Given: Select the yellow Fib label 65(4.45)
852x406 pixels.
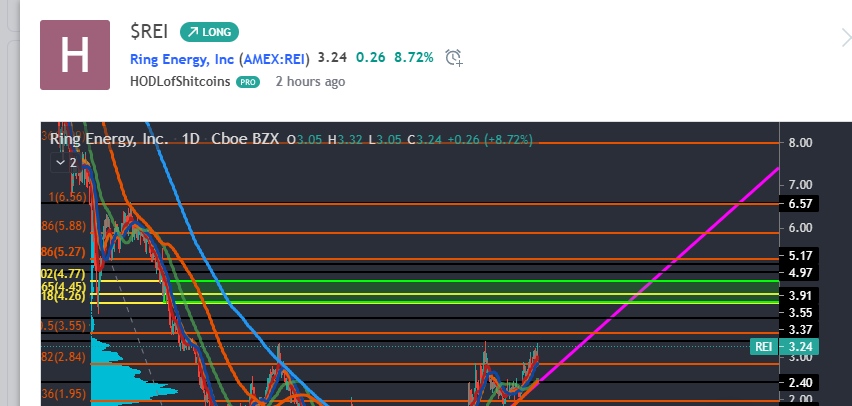Looking at the screenshot, I should 64,286.
